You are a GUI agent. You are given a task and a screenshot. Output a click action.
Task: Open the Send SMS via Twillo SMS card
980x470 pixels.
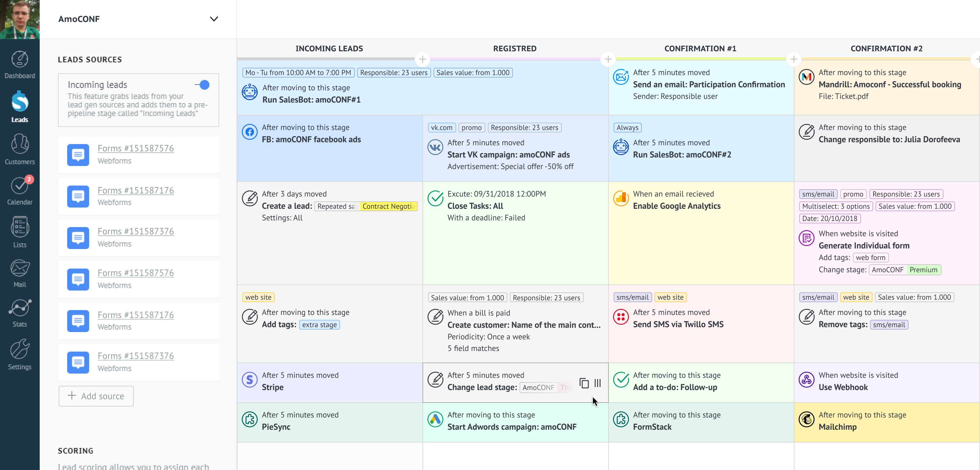pyautogui.click(x=678, y=324)
